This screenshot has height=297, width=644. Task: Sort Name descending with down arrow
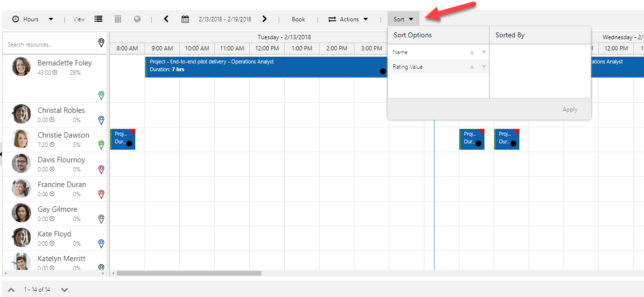click(x=483, y=52)
